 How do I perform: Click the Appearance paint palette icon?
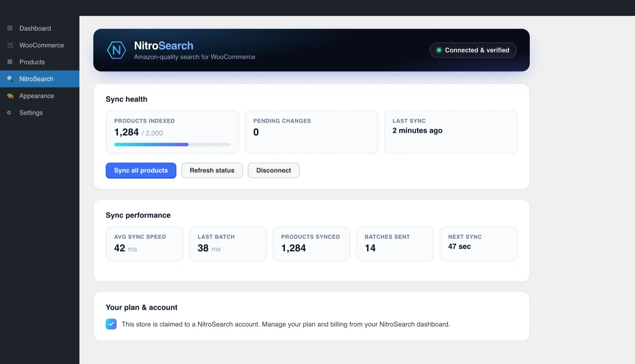(10, 96)
